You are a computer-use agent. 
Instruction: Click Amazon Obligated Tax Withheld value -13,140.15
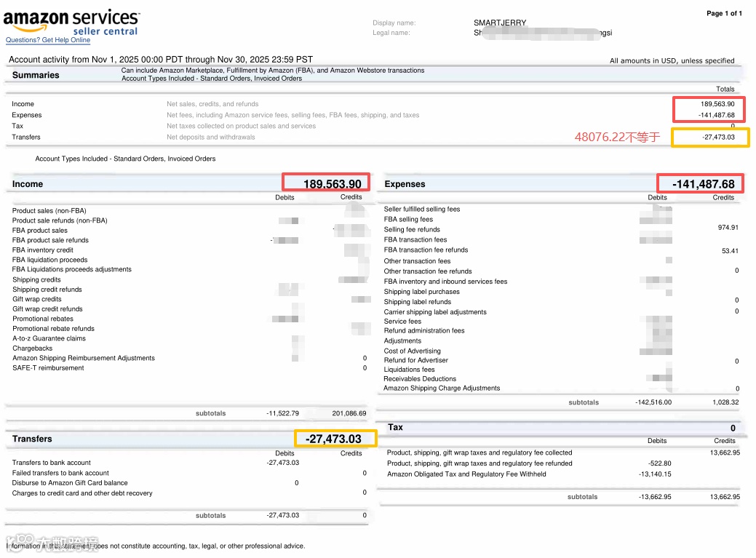(655, 474)
